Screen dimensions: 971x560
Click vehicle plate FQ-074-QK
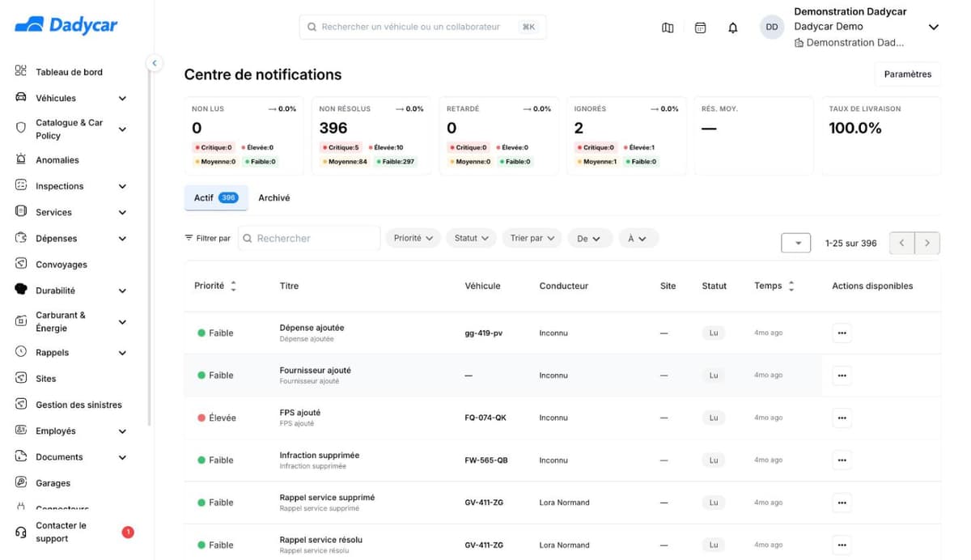point(485,418)
